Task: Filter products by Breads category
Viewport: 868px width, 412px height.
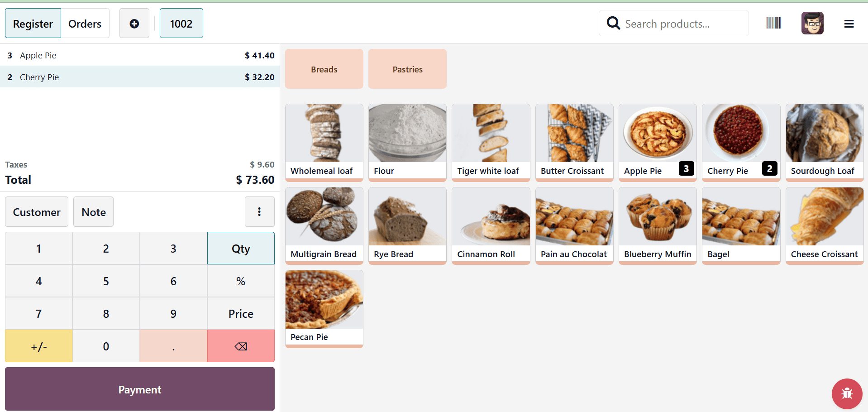Action: 324,69
